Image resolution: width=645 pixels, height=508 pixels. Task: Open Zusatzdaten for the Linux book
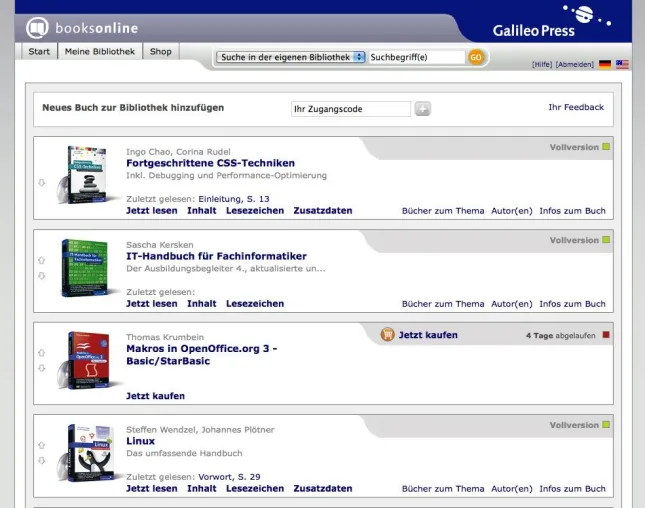coord(322,488)
